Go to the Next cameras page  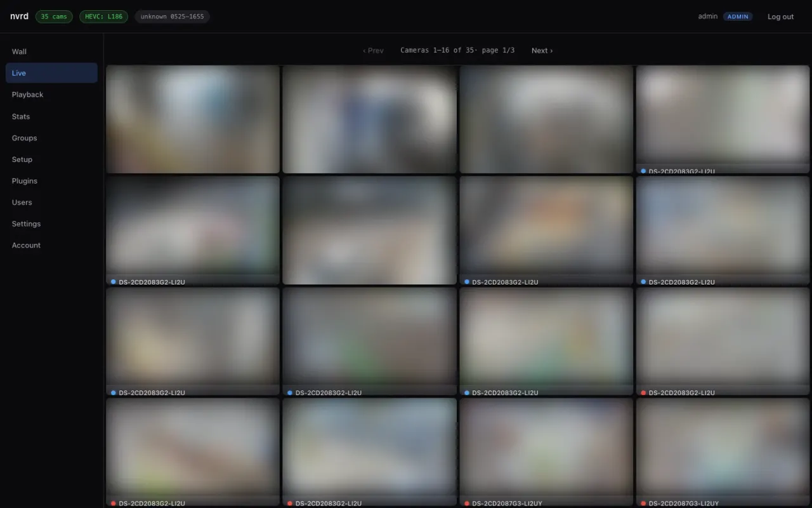[x=542, y=51]
